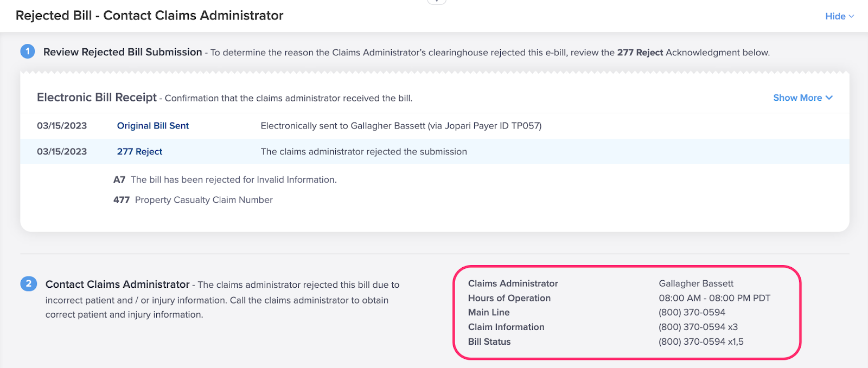Click the blue step 2 circle icon
The height and width of the screenshot is (368, 868).
click(x=28, y=283)
